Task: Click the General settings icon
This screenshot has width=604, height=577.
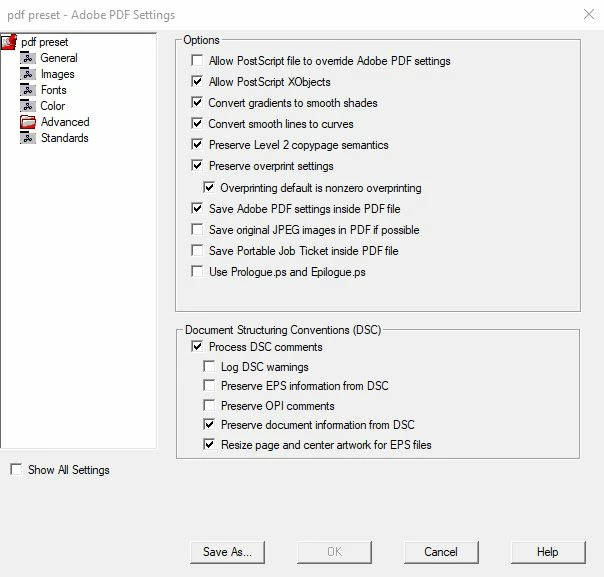Action: coord(28,58)
